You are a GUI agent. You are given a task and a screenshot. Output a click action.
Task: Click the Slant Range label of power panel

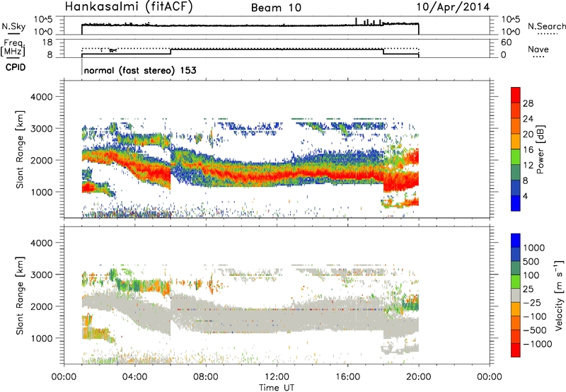[x=20, y=149]
